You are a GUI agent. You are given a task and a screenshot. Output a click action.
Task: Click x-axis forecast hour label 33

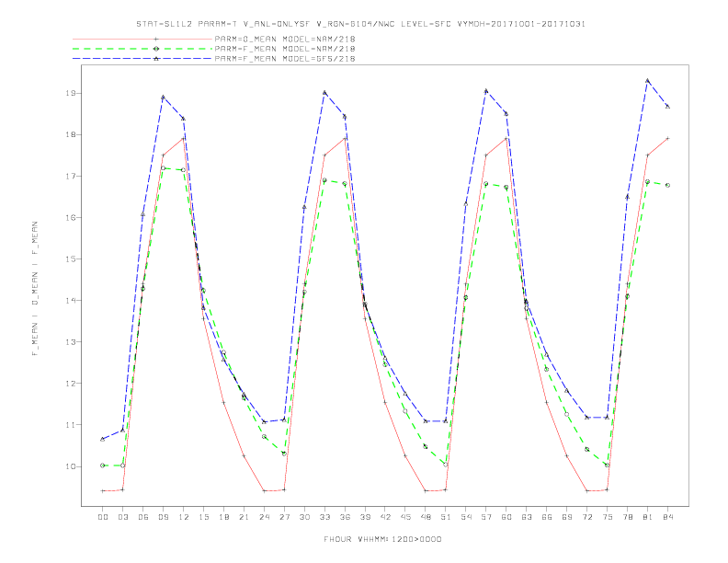(324, 517)
